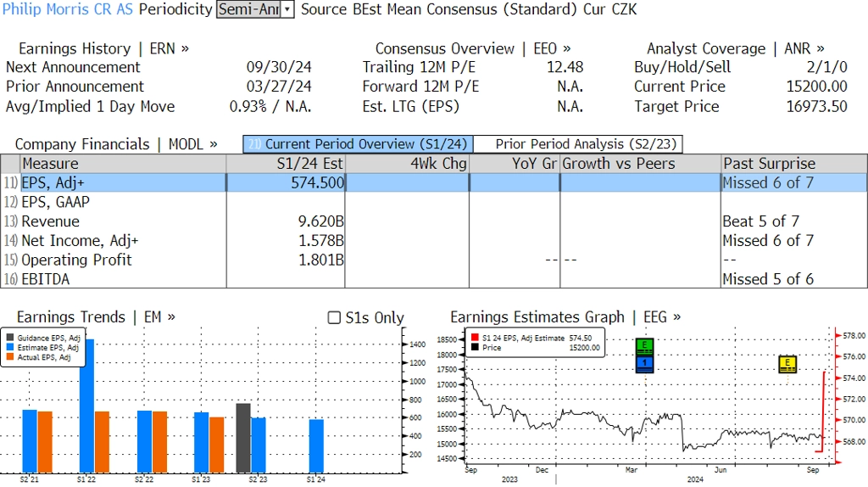Enable the S1s Only checkbox
868x487 pixels.
tap(334, 317)
